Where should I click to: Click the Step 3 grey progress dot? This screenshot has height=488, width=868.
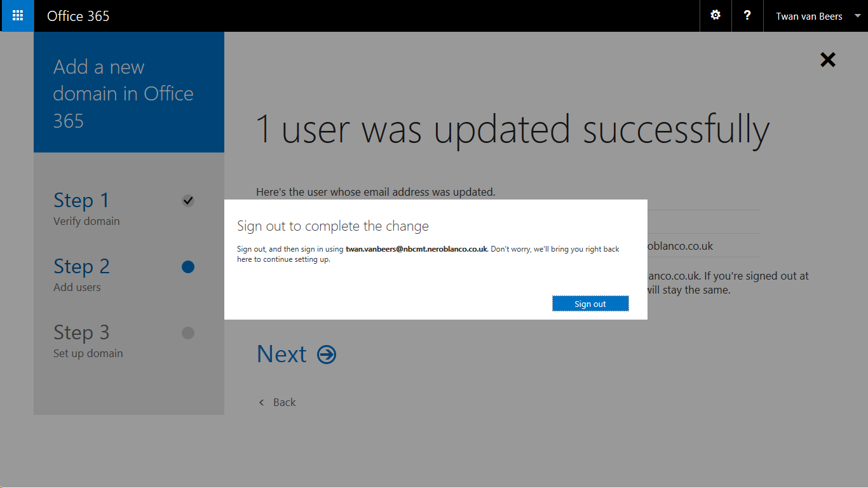187,333
